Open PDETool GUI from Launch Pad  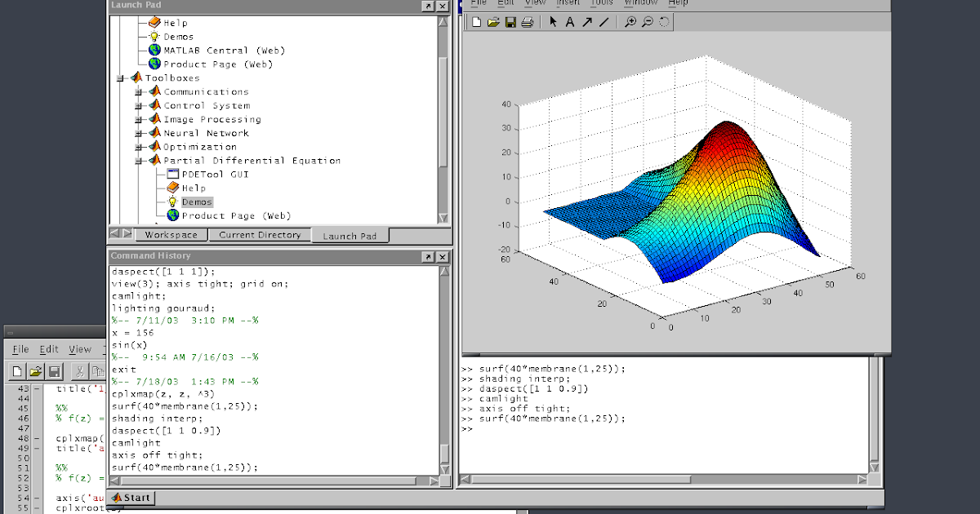(215, 175)
